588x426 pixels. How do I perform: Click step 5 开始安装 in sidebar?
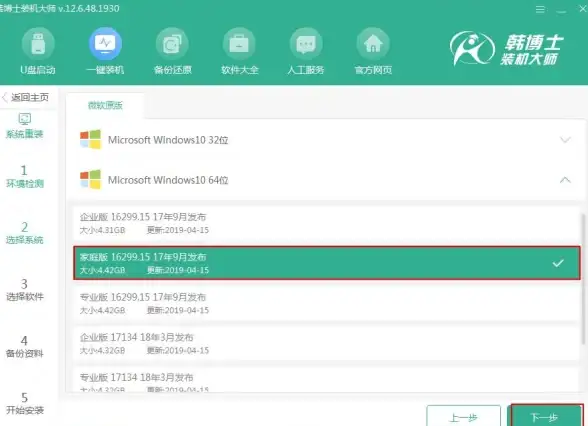click(x=25, y=403)
